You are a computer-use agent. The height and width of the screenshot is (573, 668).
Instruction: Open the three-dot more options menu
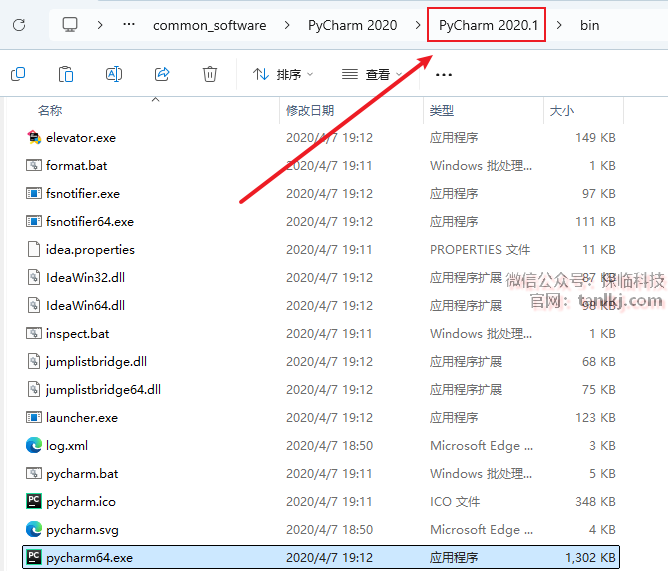[445, 75]
